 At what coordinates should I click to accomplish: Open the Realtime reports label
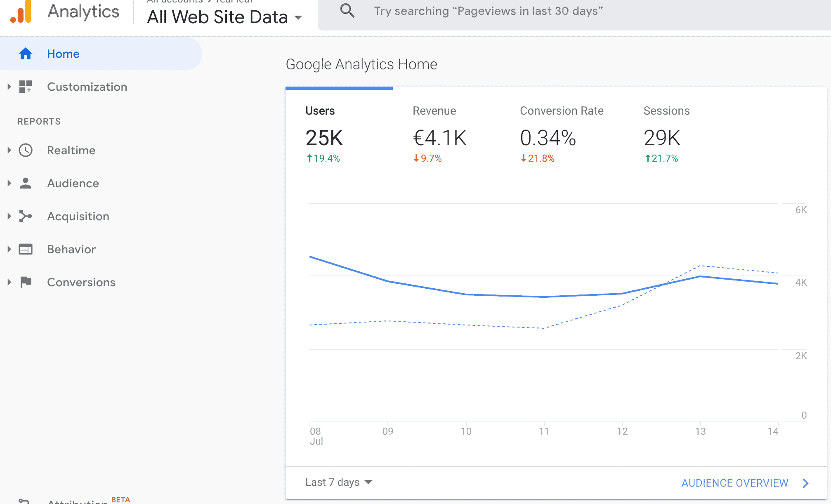tap(71, 150)
